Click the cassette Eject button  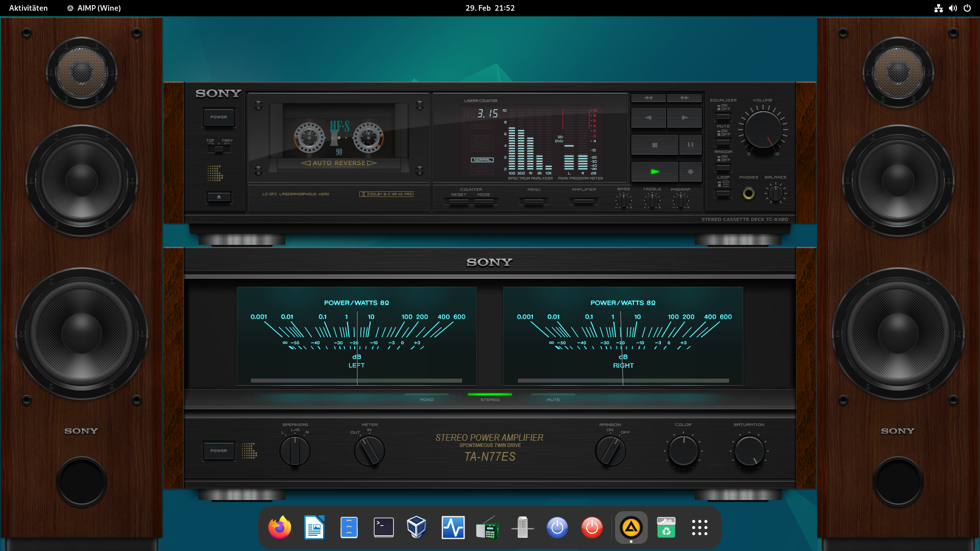tap(219, 197)
